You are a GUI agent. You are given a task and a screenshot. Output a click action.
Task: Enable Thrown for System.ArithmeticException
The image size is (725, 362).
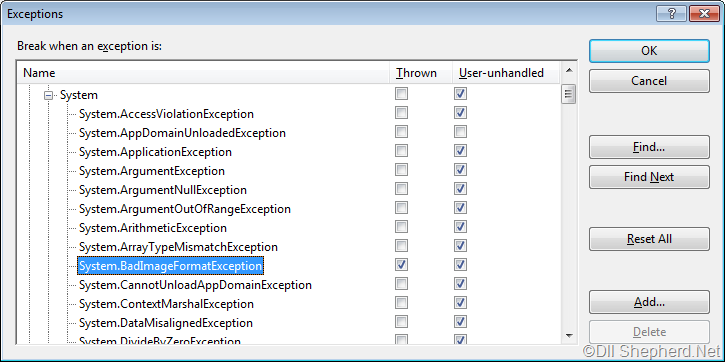coord(401,227)
